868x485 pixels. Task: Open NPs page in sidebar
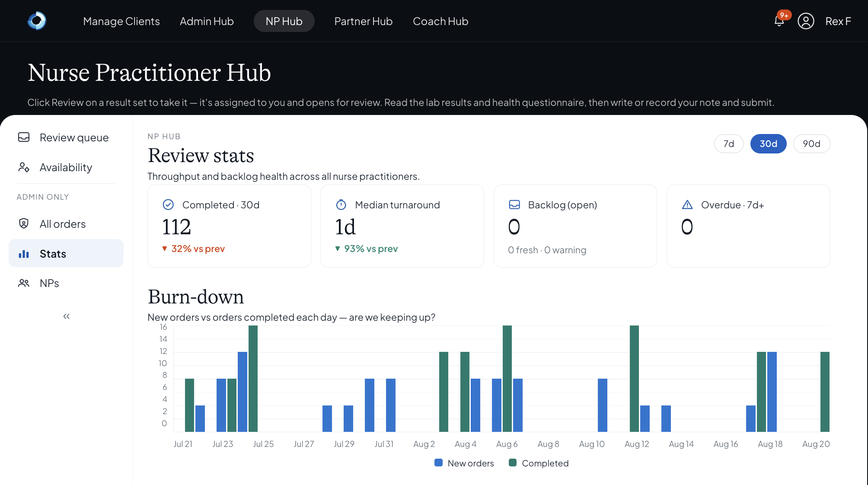(66, 283)
